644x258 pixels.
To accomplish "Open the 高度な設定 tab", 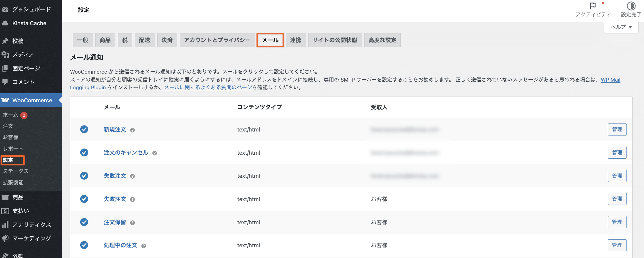I will 382,40.
